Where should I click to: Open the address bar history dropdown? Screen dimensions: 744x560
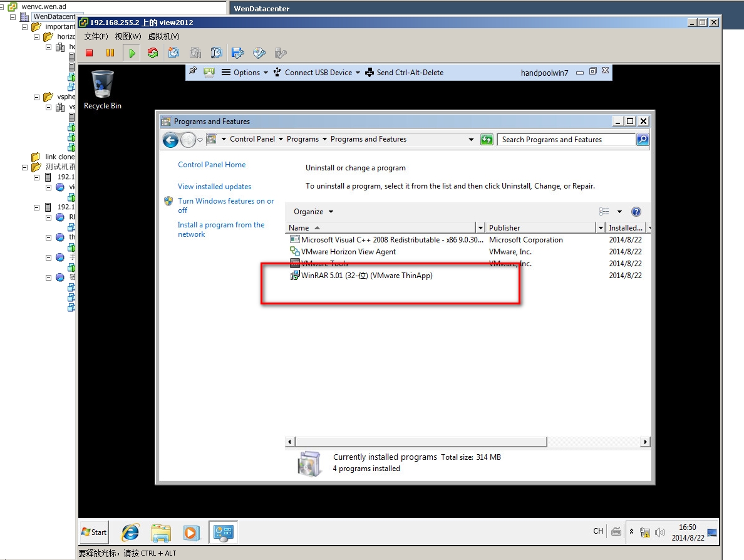point(471,140)
